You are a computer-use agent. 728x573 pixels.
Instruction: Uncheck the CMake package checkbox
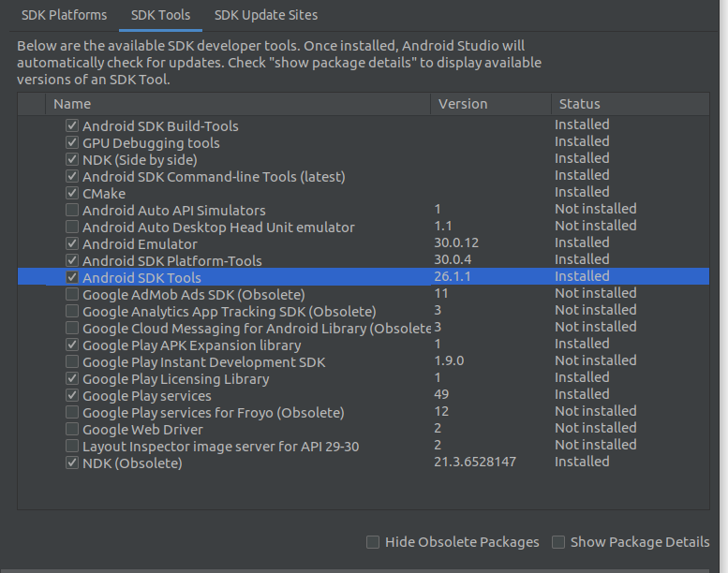(x=72, y=193)
